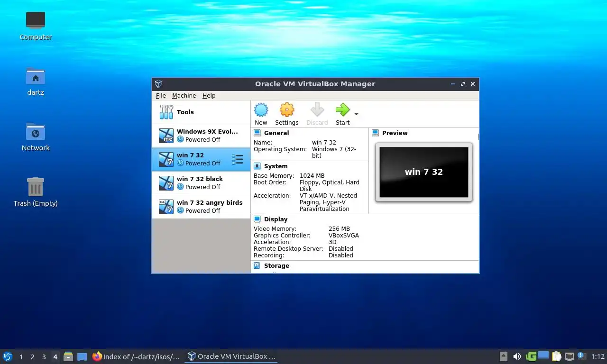Click the Storage disk icon

pyautogui.click(x=257, y=266)
